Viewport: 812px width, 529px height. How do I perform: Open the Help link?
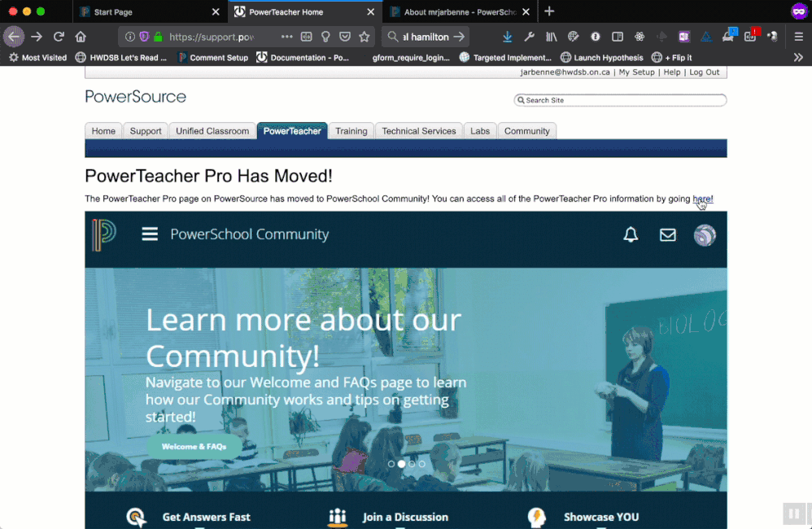pyautogui.click(x=672, y=72)
